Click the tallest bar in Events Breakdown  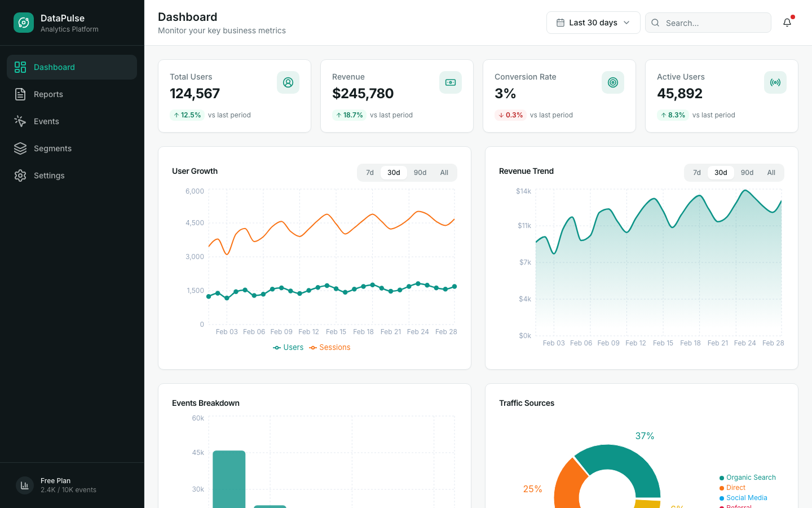tap(229, 479)
